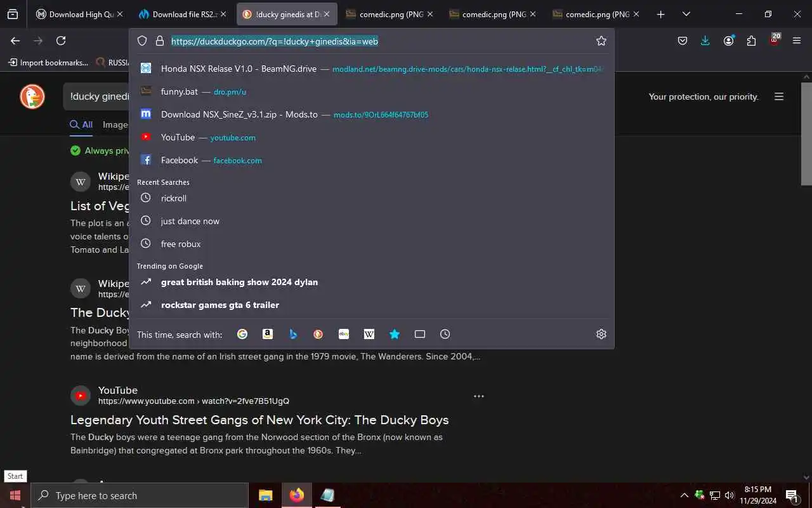Select the recent search free robux
The image size is (812, 508).
point(371,244)
